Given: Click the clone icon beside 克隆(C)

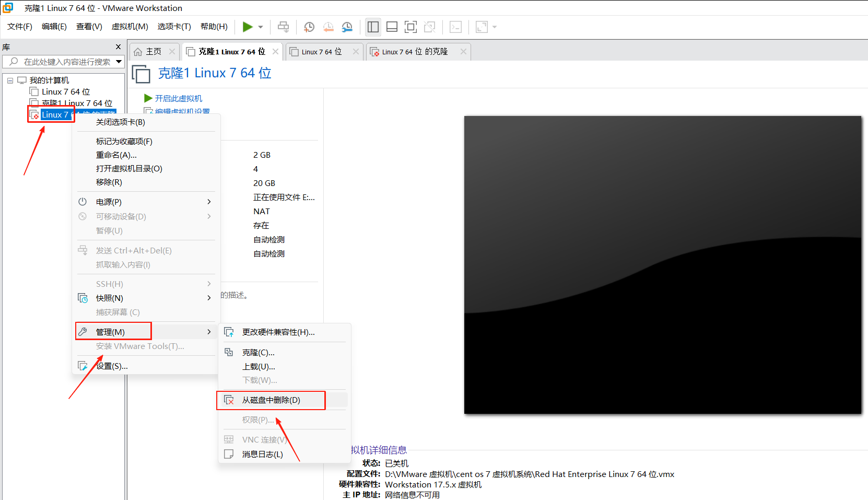Looking at the screenshot, I should [x=229, y=352].
